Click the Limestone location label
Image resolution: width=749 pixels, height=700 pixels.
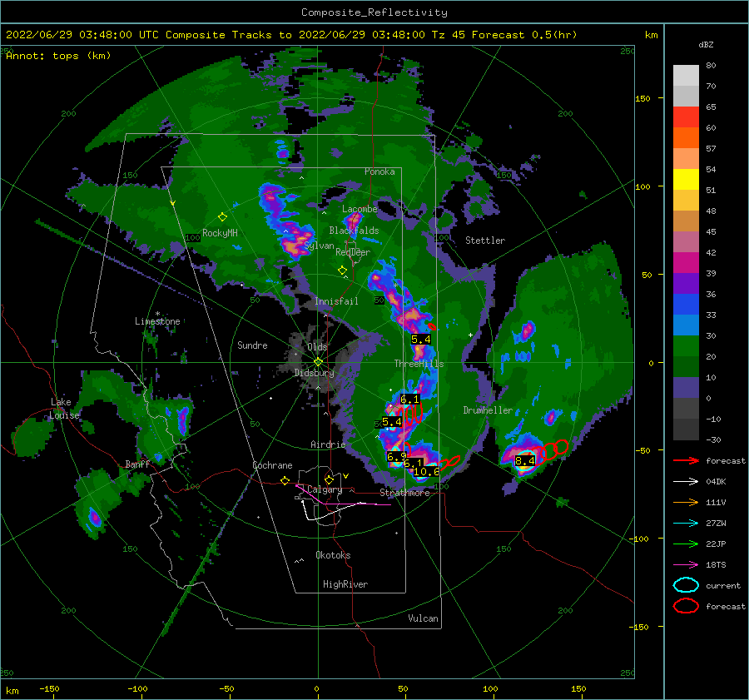tap(157, 321)
